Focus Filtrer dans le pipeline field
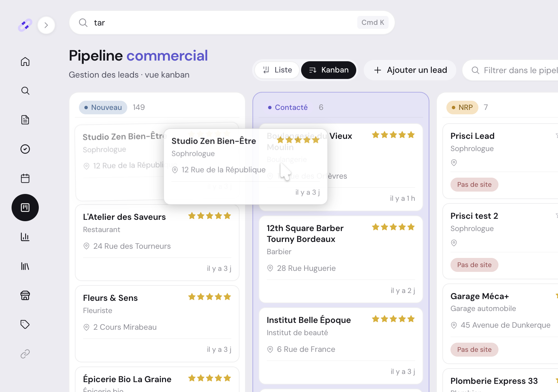558x392 pixels. (x=510, y=70)
